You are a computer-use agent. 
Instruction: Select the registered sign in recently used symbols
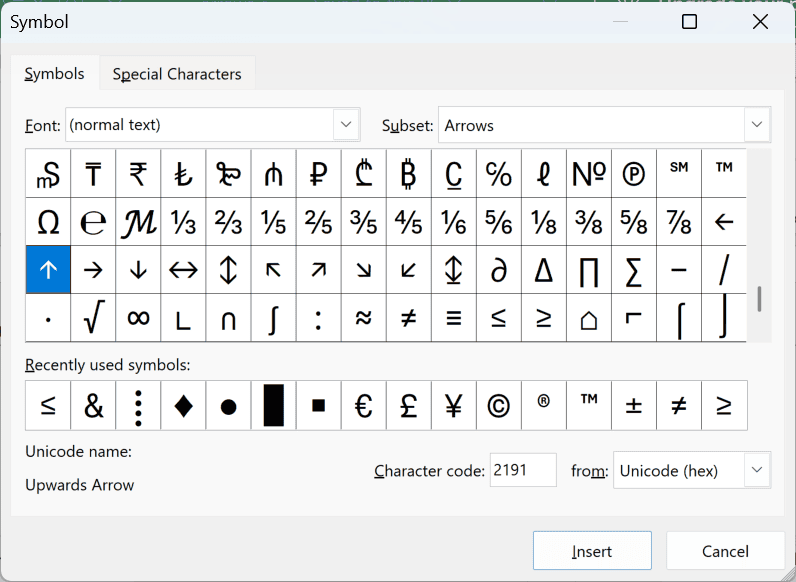click(544, 405)
